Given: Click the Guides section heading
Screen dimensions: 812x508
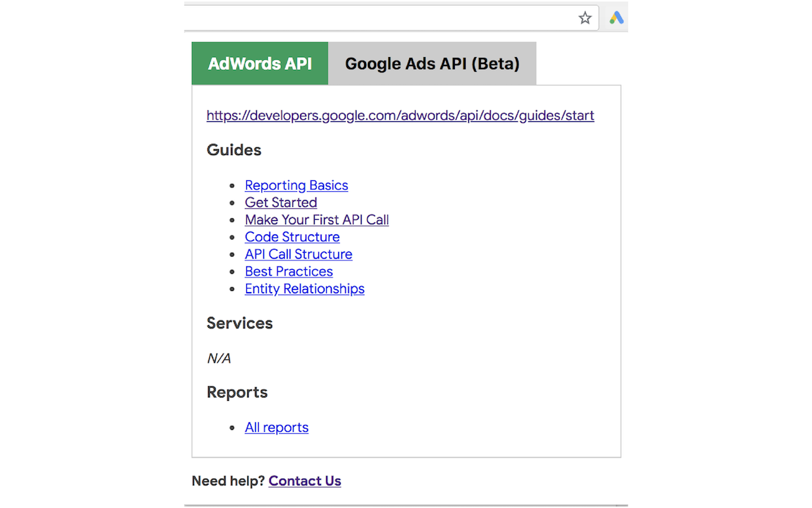Looking at the screenshot, I should point(233,150).
